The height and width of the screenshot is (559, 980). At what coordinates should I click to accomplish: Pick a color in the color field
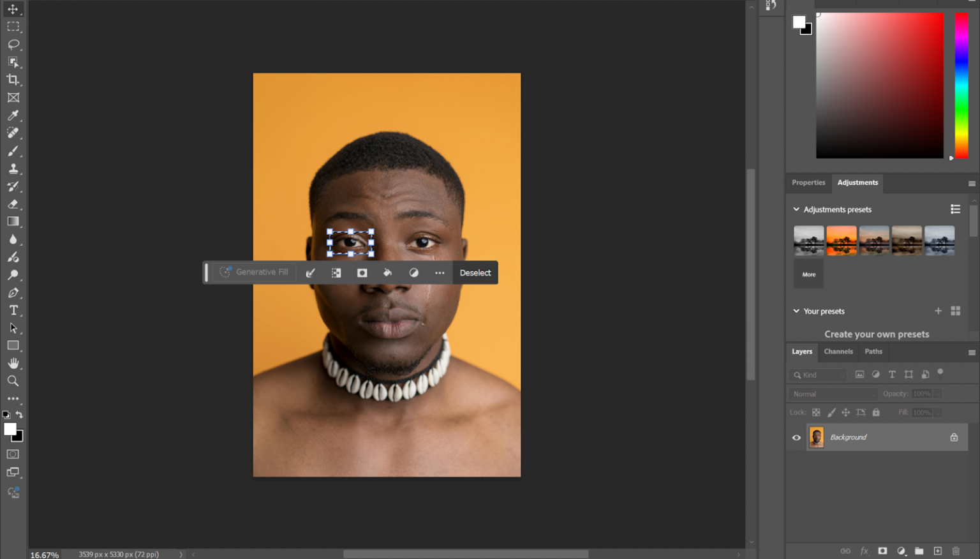pyautogui.click(x=880, y=86)
